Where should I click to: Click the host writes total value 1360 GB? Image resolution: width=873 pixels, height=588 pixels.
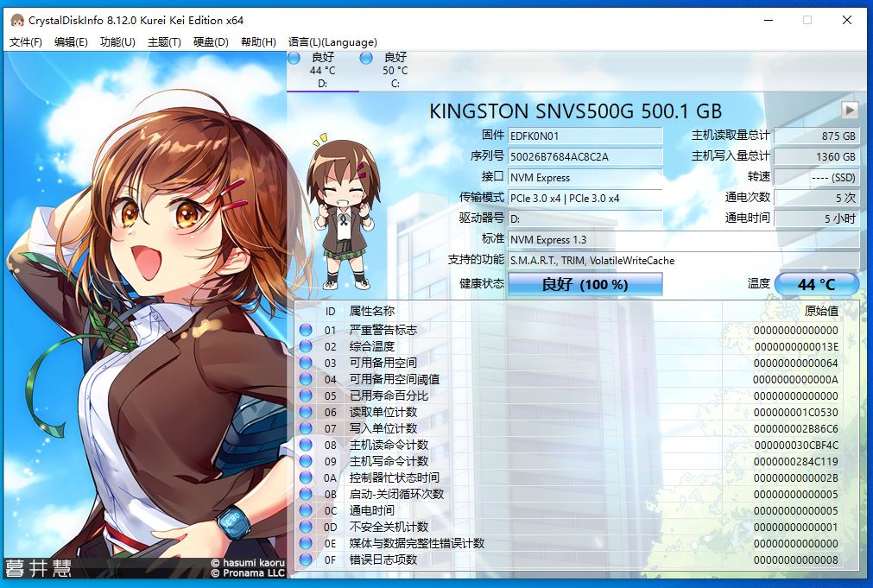816,156
